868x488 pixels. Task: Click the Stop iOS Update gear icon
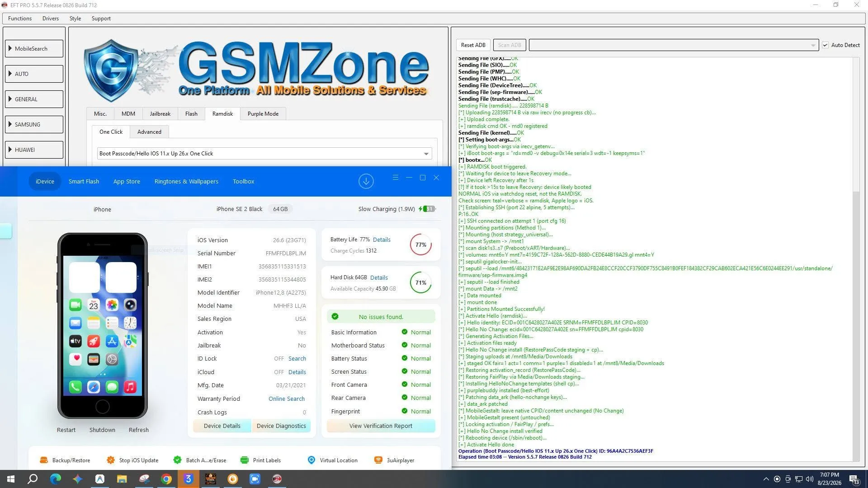click(111, 460)
